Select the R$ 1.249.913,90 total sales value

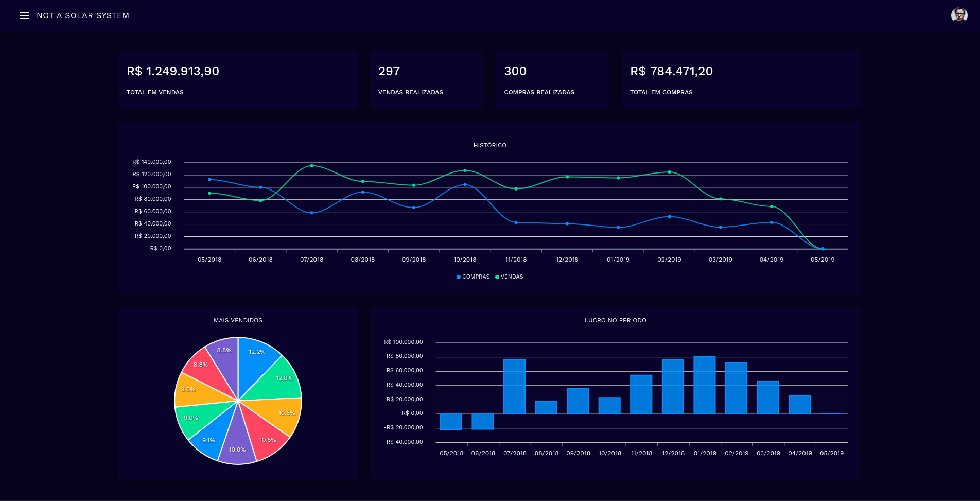pos(173,71)
